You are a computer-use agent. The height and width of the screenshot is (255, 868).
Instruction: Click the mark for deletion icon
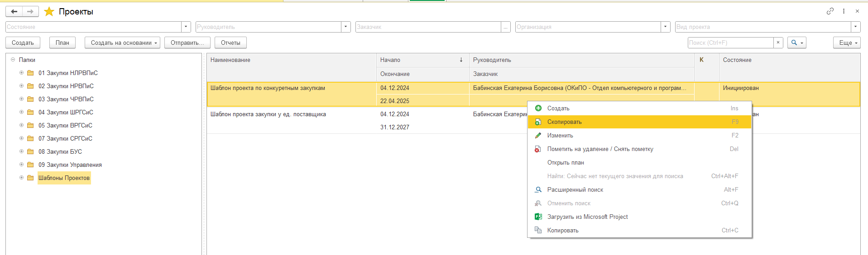pyautogui.click(x=538, y=149)
